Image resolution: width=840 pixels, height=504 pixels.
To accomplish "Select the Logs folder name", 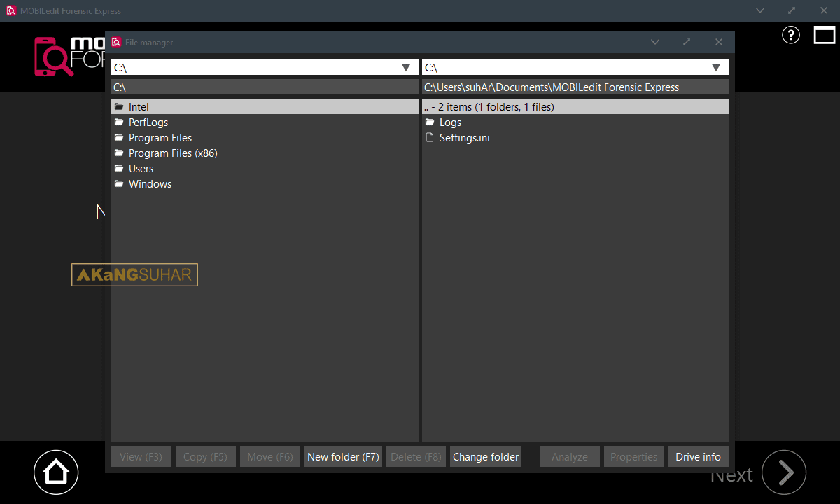I will coord(450,122).
